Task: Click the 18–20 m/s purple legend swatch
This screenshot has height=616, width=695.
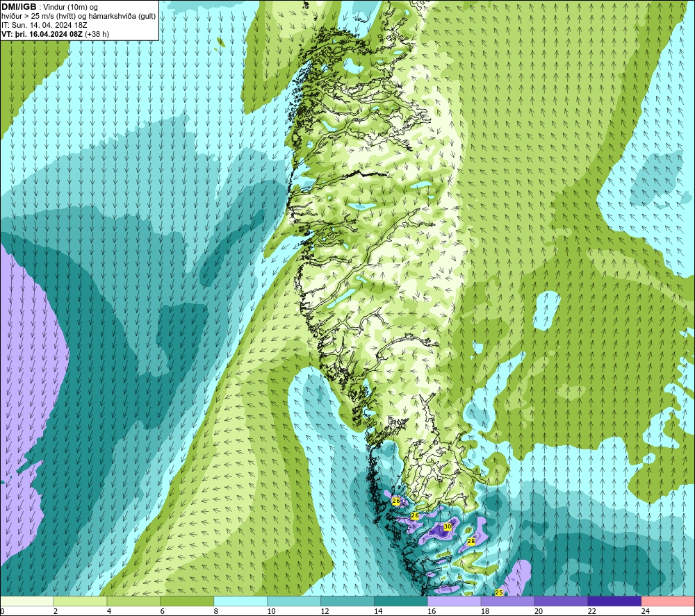Action: click(x=507, y=601)
